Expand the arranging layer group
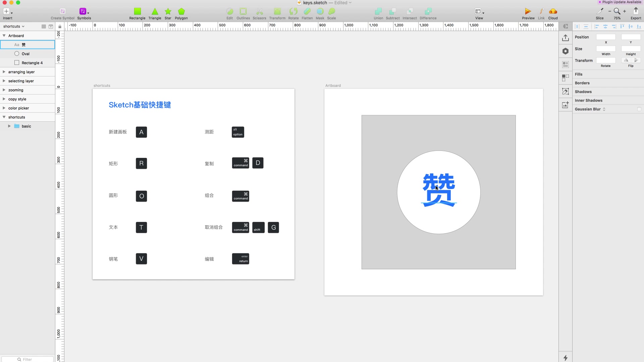This screenshot has height=362, width=644. click(x=4, y=72)
